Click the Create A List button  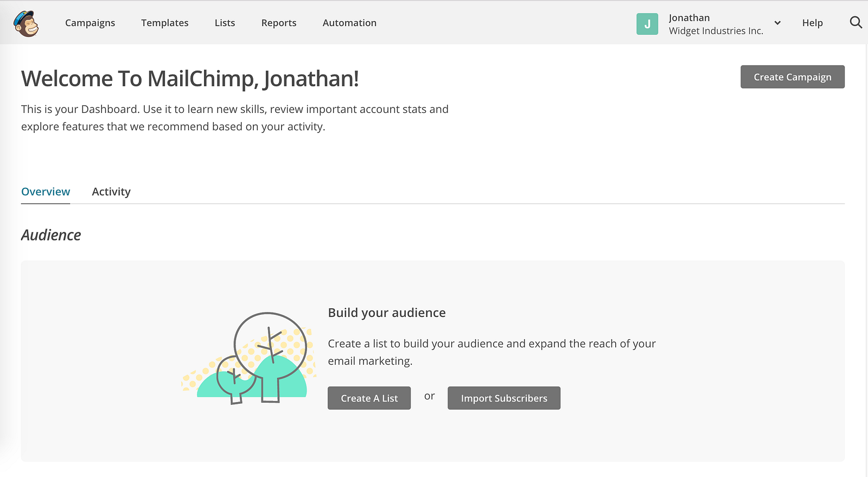(x=369, y=398)
